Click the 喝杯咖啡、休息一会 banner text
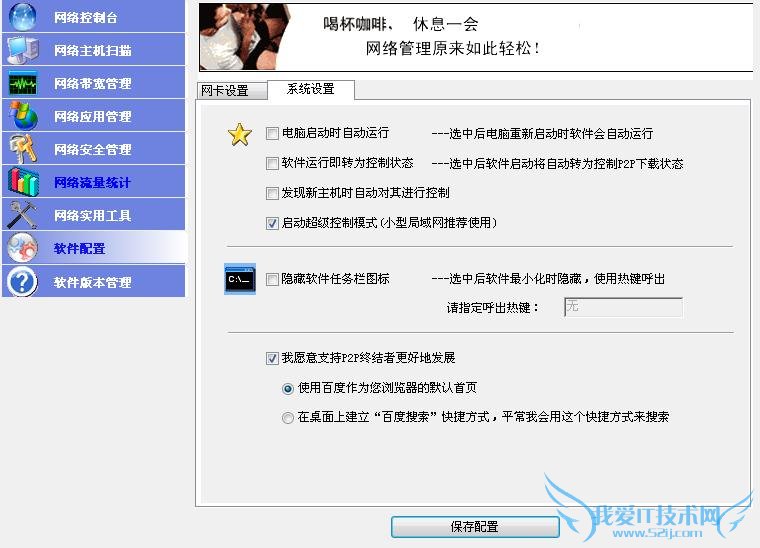This screenshot has width=760, height=548. pyautogui.click(x=401, y=24)
